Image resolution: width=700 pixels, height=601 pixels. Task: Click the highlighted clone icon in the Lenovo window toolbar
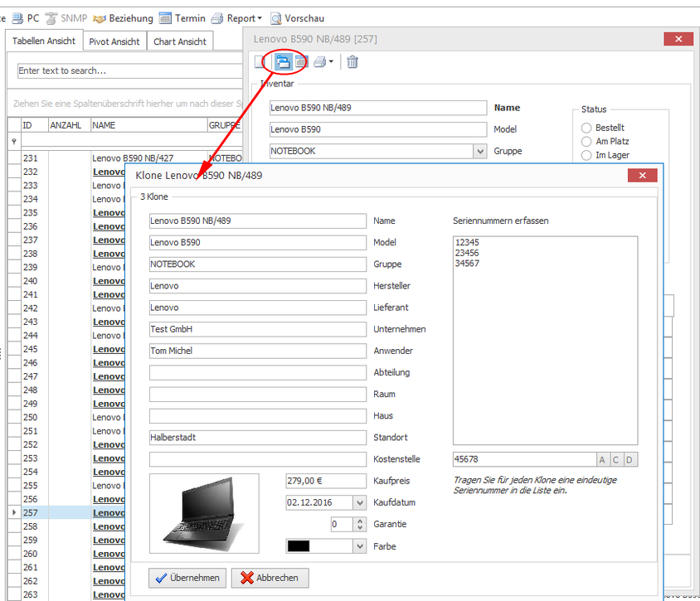pos(283,62)
